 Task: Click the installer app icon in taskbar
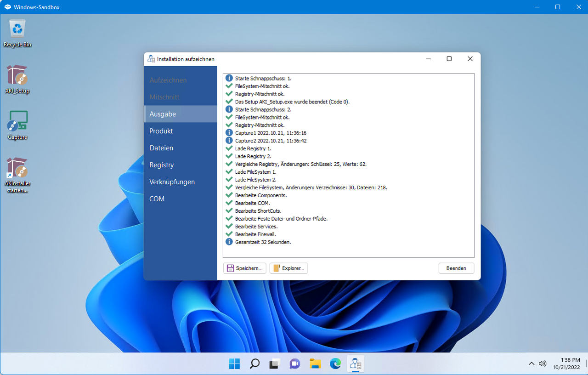point(356,364)
